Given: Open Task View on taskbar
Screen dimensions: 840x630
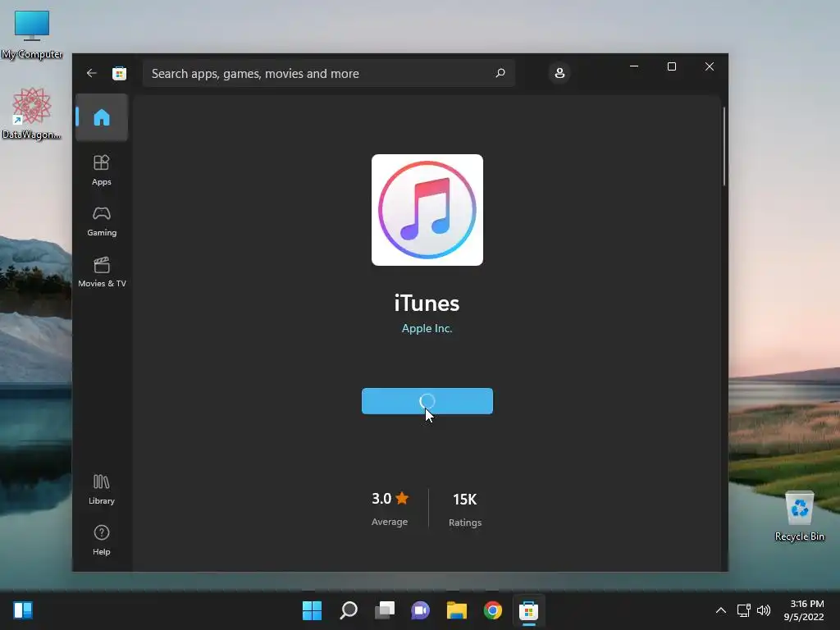Looking at the screenshot, I should (384, 610).
